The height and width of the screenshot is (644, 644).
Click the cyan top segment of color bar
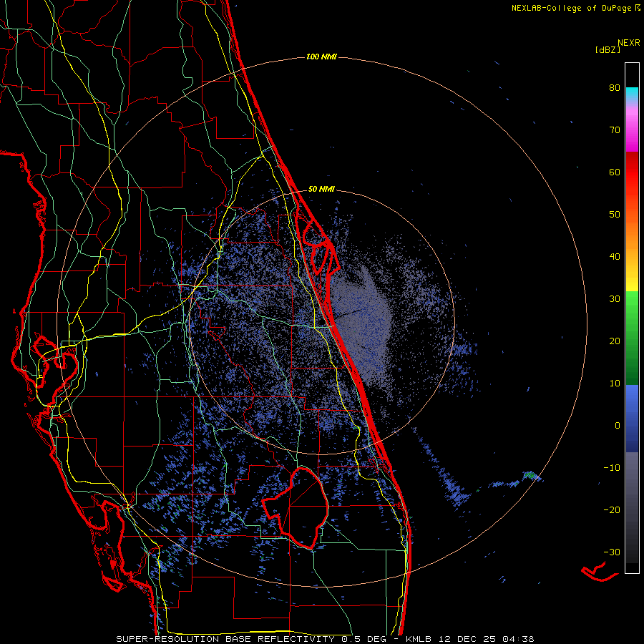pyautogui.click(x=632, y=93)
